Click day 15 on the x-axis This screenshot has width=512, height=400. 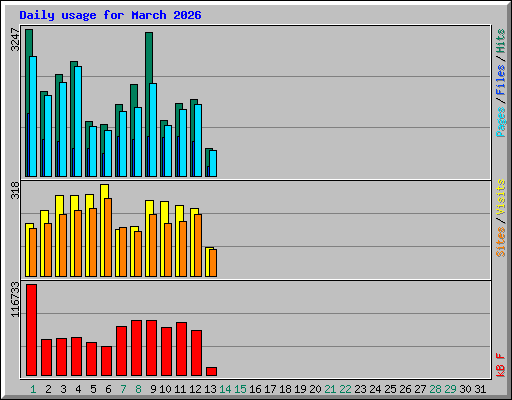pos(240,389)
